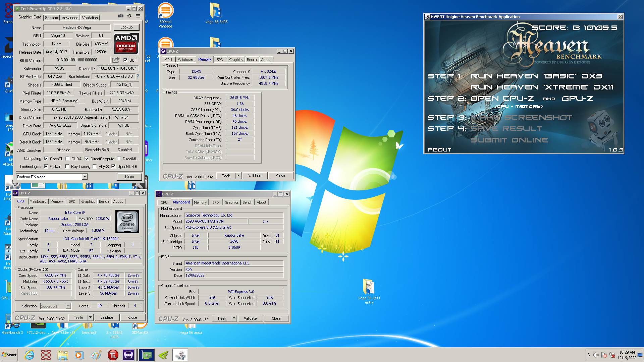Click the GPU Name field Radeon RX Vega
644x362 pixels.
click(77, 27)
